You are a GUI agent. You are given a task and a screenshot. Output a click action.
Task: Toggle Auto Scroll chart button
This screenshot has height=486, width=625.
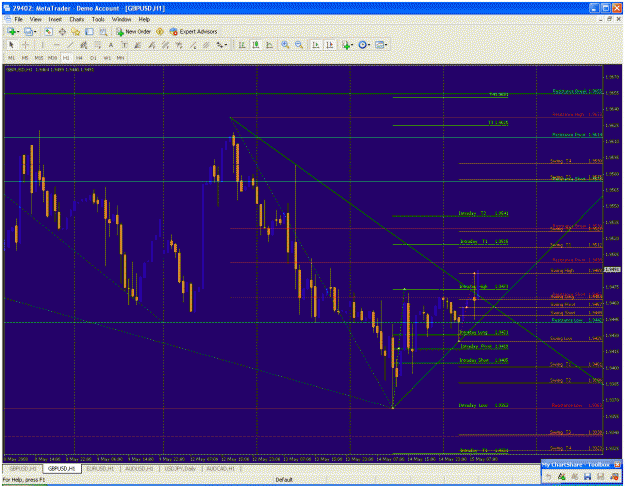pos(316,45)
